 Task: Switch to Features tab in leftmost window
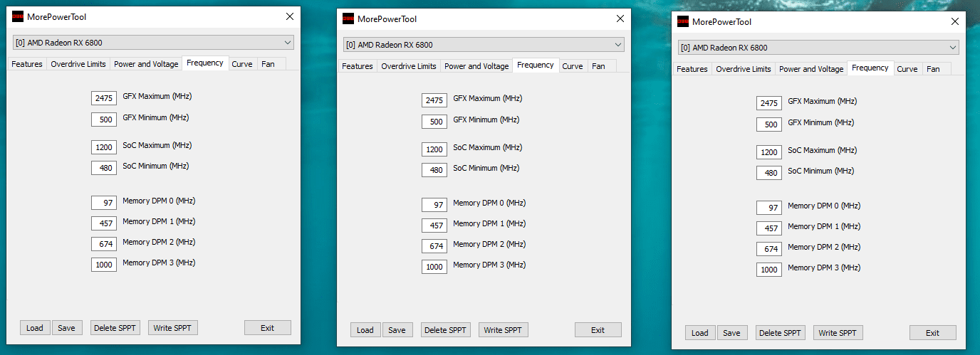(27, 64)
